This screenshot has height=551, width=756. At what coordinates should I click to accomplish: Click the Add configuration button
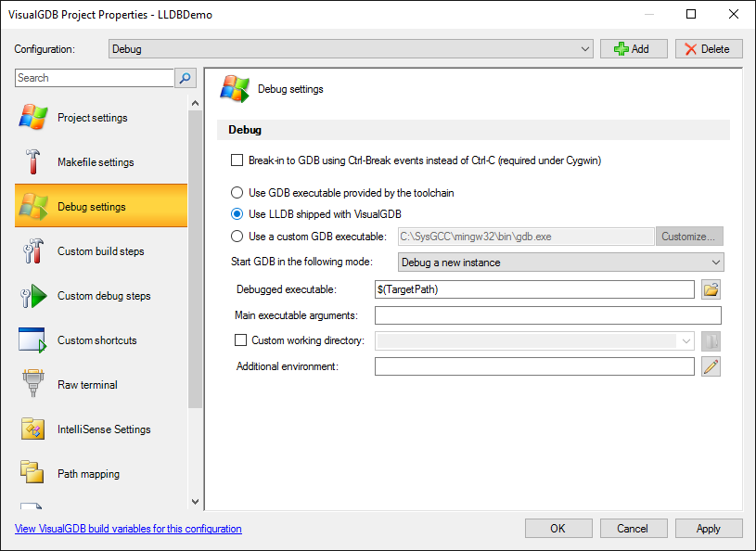click(634, 49)
